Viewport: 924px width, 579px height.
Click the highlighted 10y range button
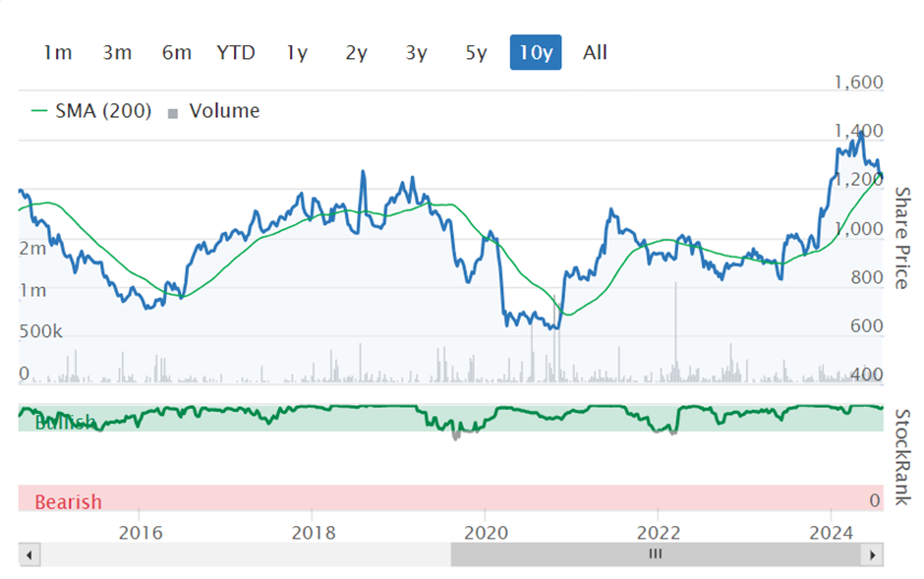click(x=536, y=52)
